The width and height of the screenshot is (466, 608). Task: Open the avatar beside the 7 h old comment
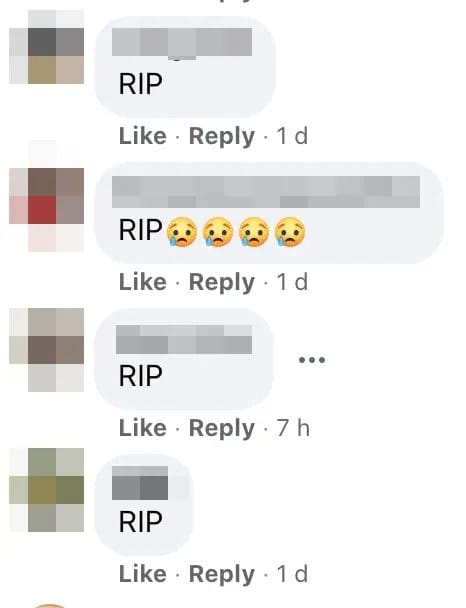coord(47,350)
